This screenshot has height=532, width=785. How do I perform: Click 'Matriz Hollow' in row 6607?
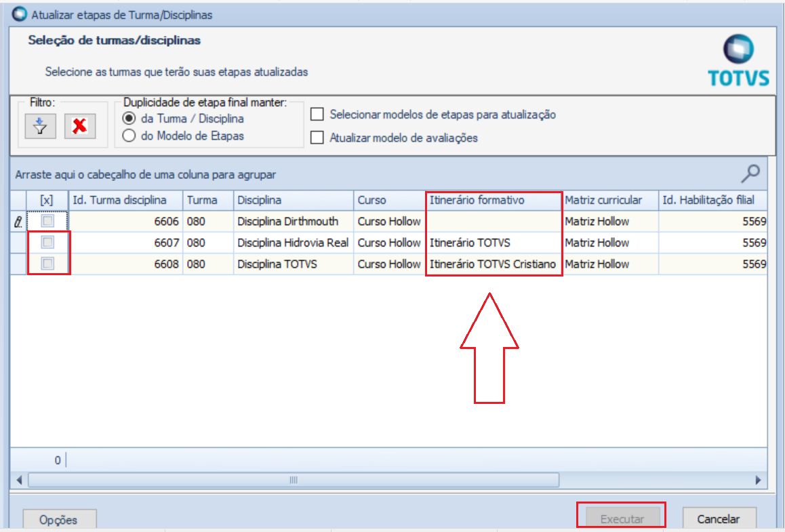pos(610,243)
